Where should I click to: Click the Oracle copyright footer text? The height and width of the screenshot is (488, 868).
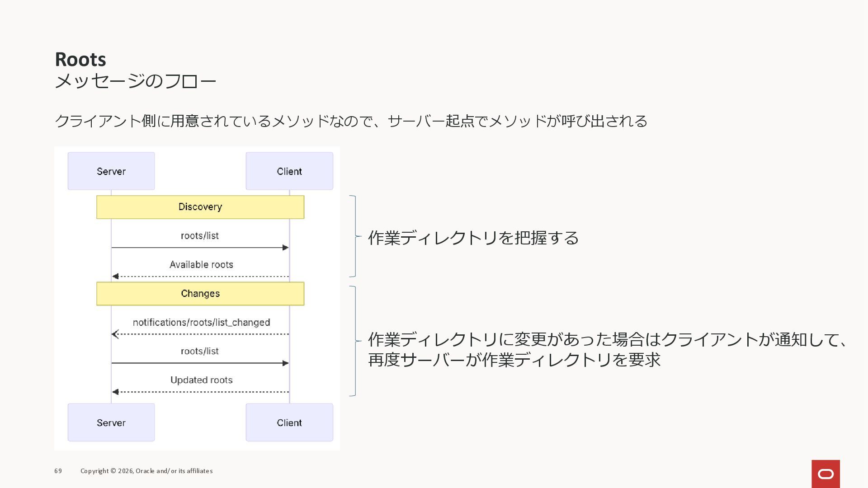pos(146,471)
